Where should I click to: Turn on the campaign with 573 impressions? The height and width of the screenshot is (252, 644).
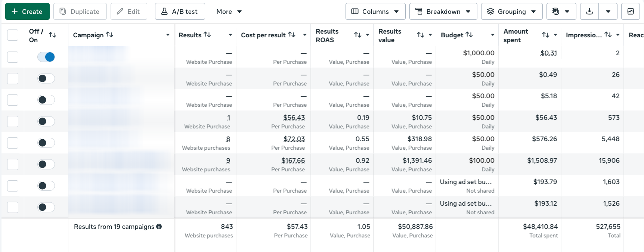[x=46, y=121]
